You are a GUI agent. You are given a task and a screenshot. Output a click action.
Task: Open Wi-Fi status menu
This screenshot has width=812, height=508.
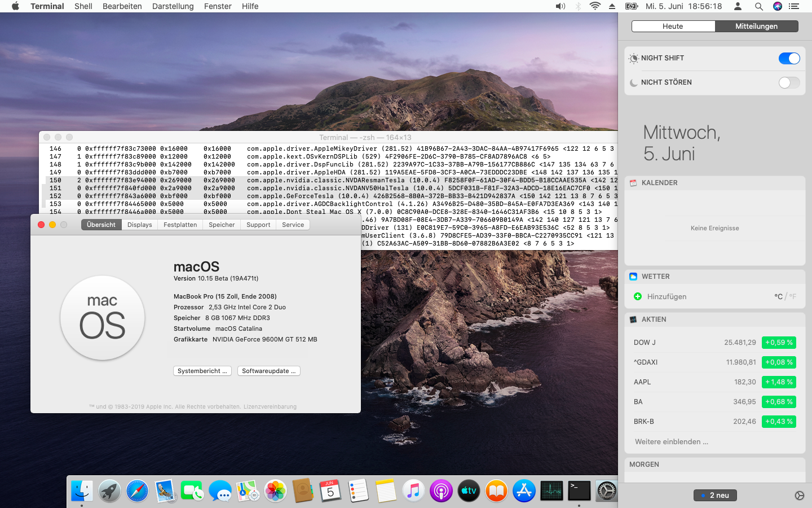click(x=595, y=6)
